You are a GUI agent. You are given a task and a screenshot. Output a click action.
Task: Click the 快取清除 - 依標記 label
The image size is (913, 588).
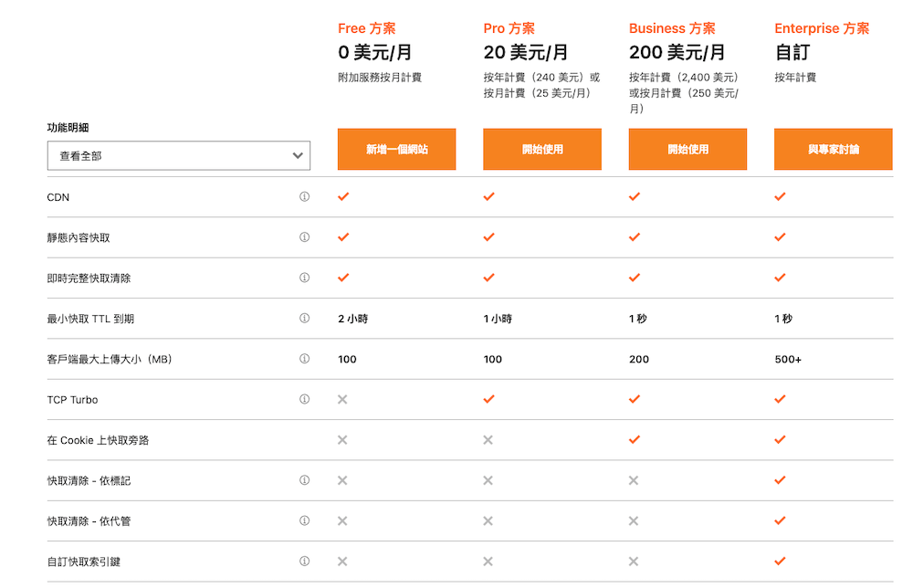[x=89, y=481]
